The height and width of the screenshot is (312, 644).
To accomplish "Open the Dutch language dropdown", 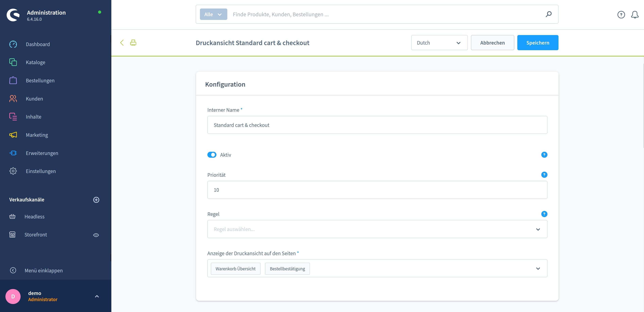I will (x=439, y=43).
